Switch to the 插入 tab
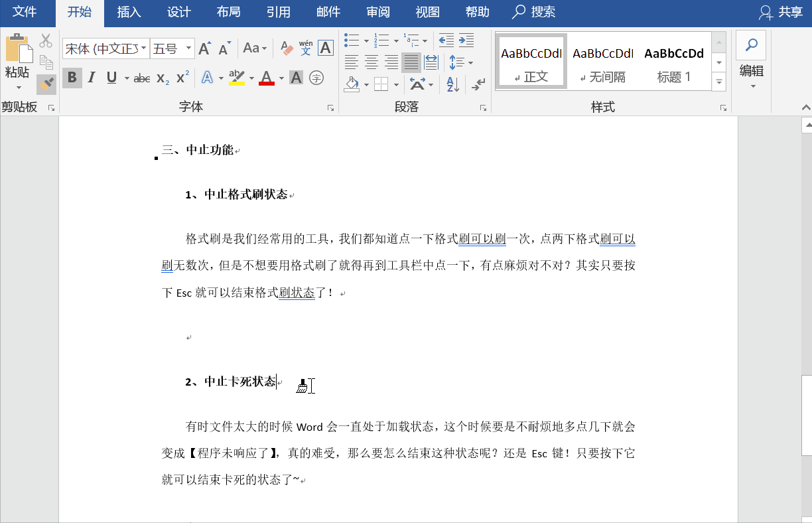The image size is (812, 523). point(129,11)
